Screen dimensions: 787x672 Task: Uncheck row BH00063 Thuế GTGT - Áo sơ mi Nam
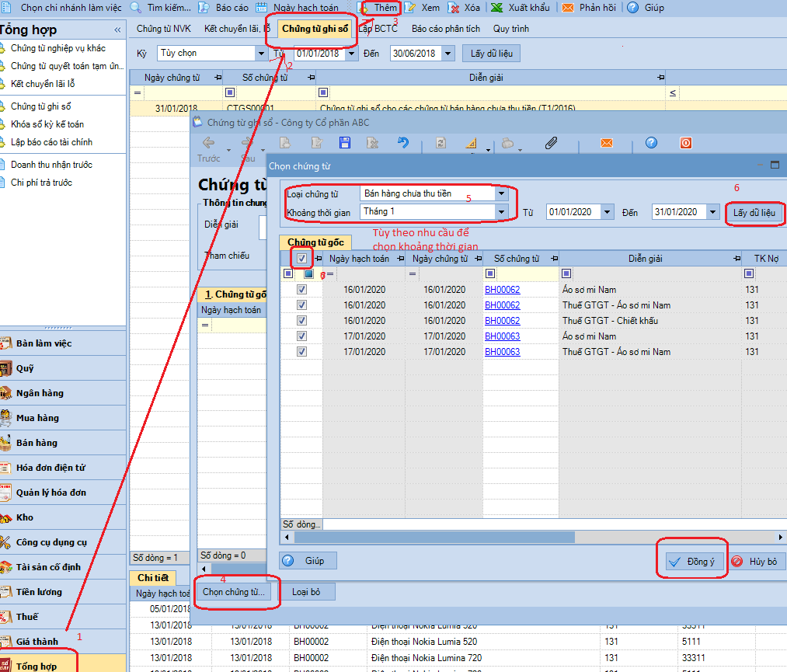pos(301,352)
